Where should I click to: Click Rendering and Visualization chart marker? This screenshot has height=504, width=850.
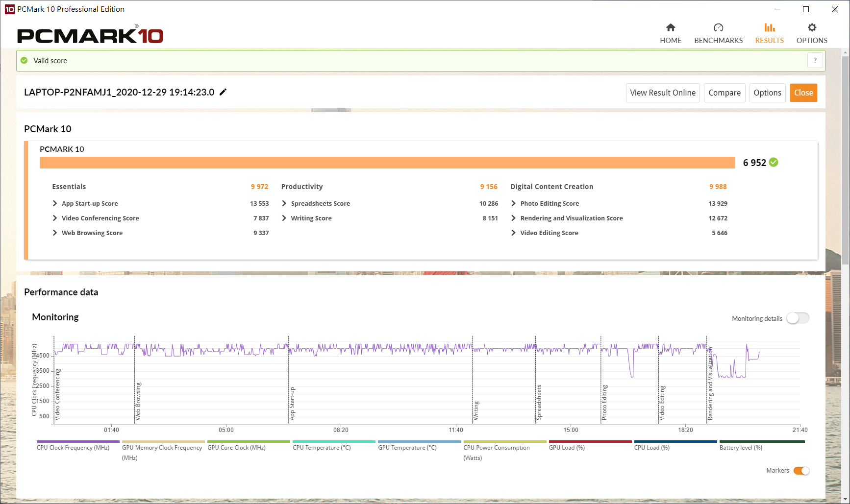point(710,384)
